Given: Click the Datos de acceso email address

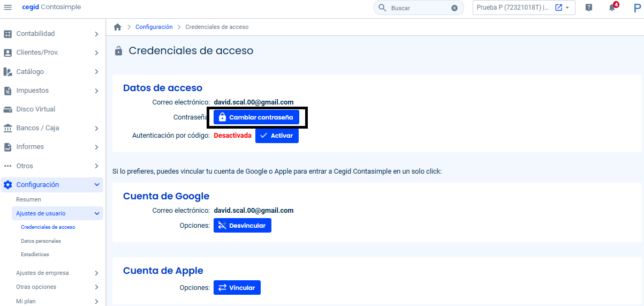Looking at the screenshot, I should (254, 102).
